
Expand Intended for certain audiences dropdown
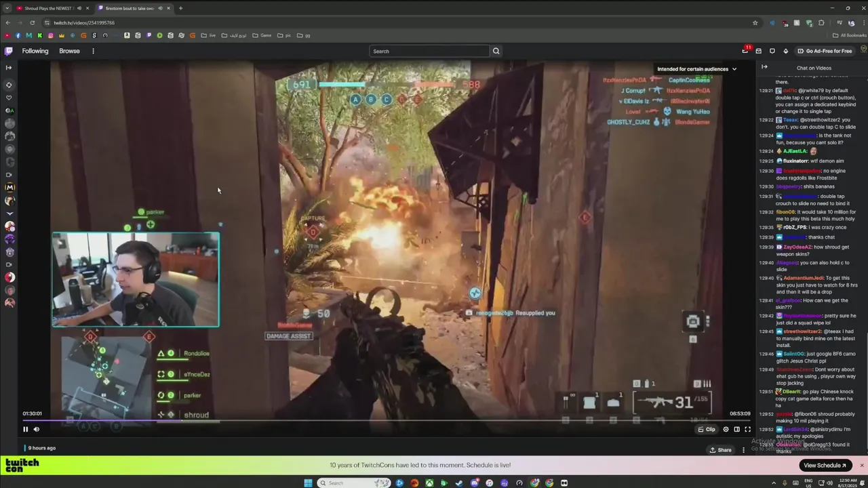click(696, 68)
